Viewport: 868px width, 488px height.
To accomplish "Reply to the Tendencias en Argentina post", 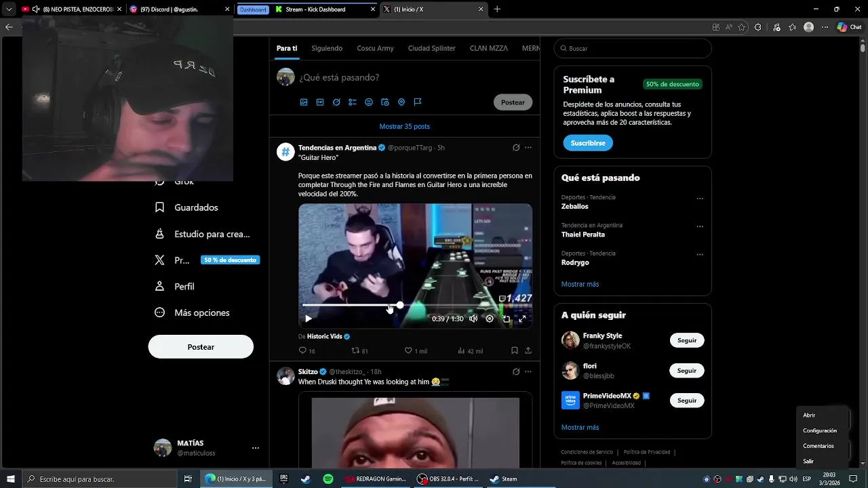I will 307,350.
